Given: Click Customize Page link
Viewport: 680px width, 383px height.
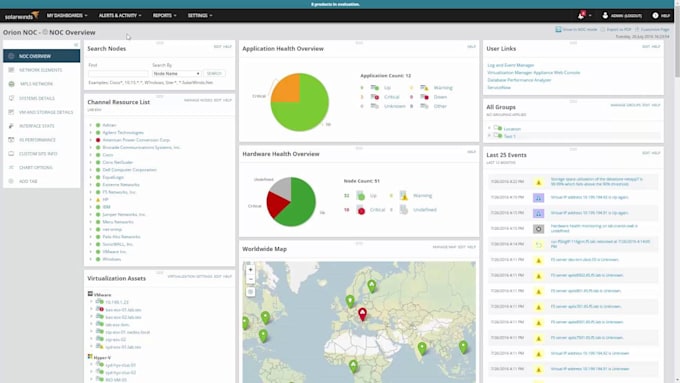Looking at the screenshot, I should 655,29.
